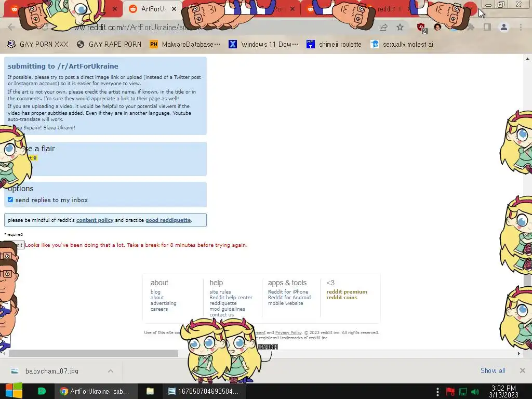
Task: Open downloaded file babycham_07.jpg
Action: pyautogui.click(x=51, y=371)
